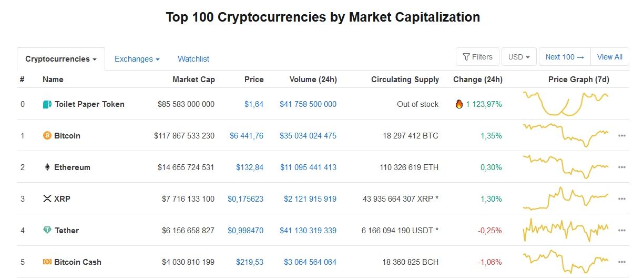Open the three-dot menu for Ethereum row
Viewport: 644px width, 278px height.
pyautogui.click(x=622, y=167)
